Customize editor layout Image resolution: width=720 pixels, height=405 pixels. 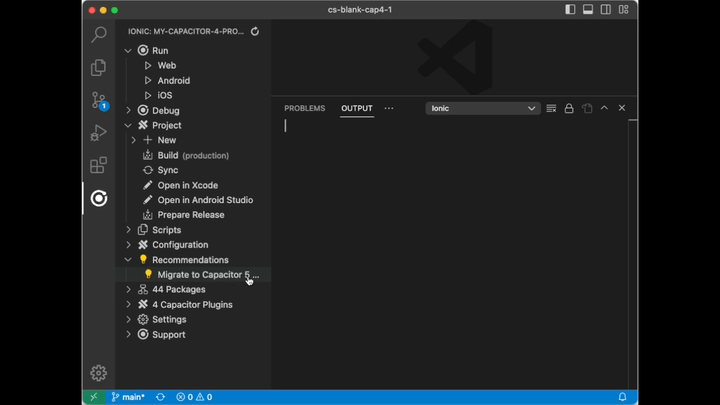(624, 10)
